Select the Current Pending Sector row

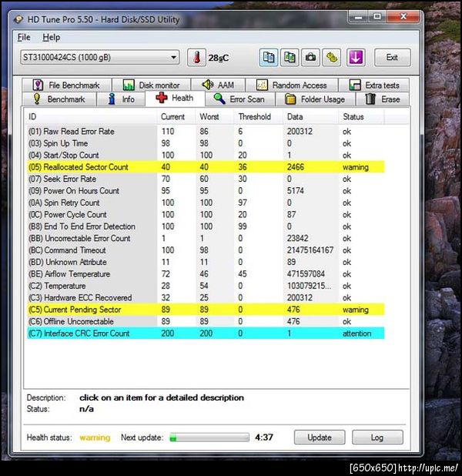[x=206, y=310]
